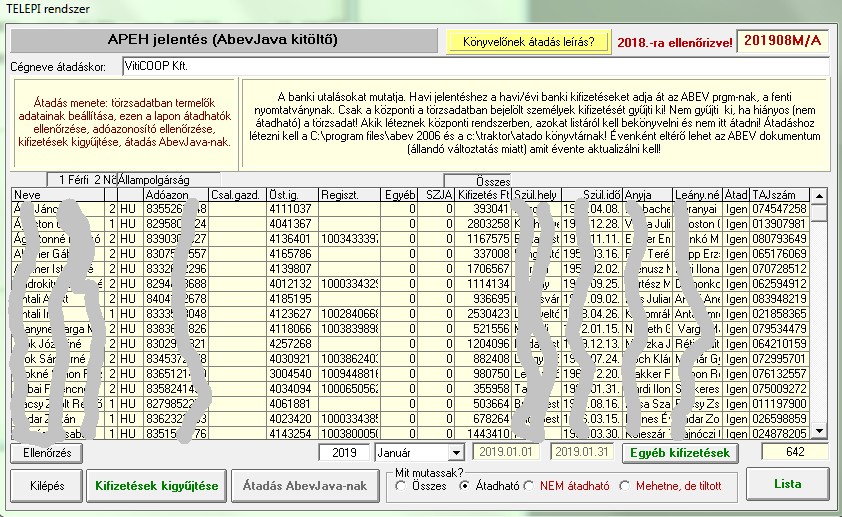Screen dimensions: 842x517
Task: Click TAJszám cell 080793649
Action: [780, 239]
